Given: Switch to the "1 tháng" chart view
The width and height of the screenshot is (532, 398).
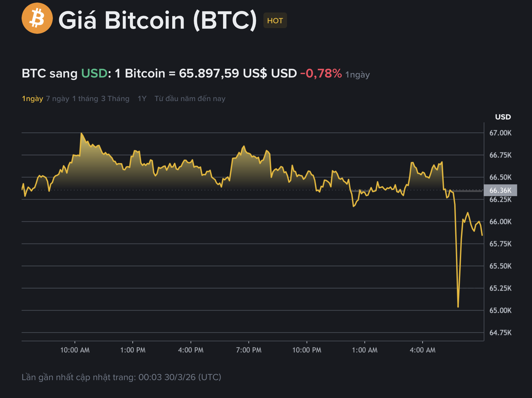Looking at the screenshot, I should (84, 99).
